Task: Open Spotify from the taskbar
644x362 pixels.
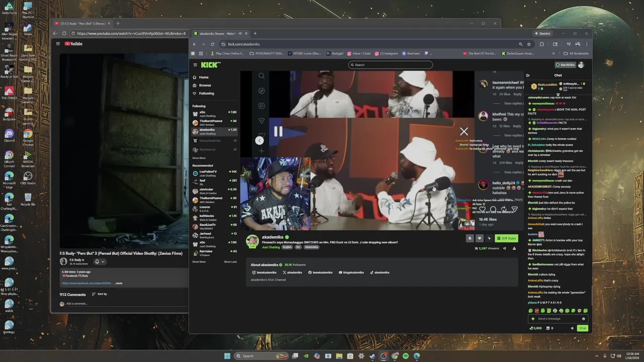Action: (x=406, y=356)
